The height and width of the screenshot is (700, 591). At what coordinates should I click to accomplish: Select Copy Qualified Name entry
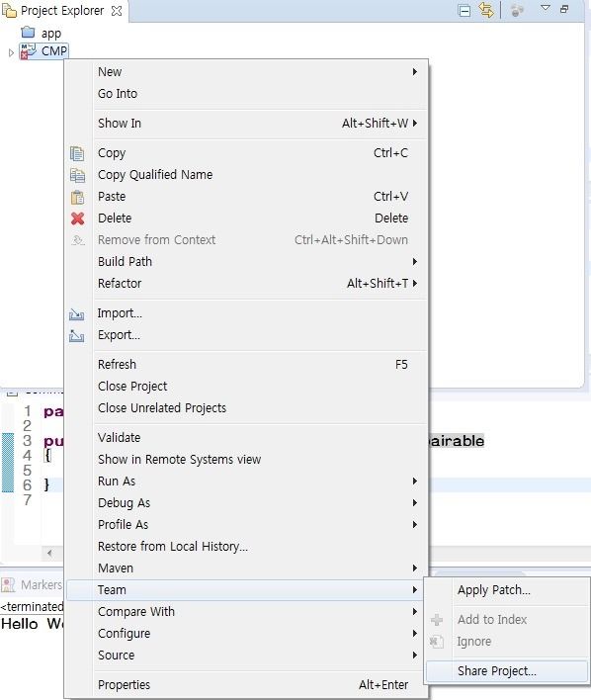click(x=247, y=175)
